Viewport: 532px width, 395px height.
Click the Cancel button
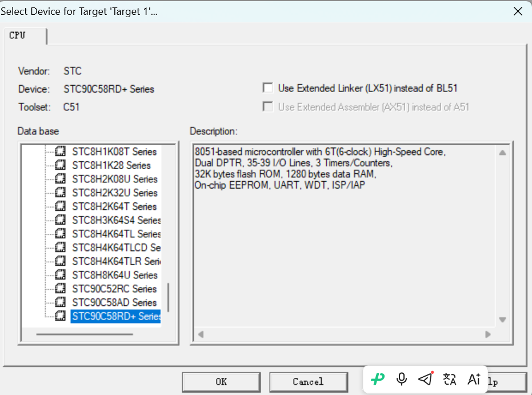click(x=309, y=382)
